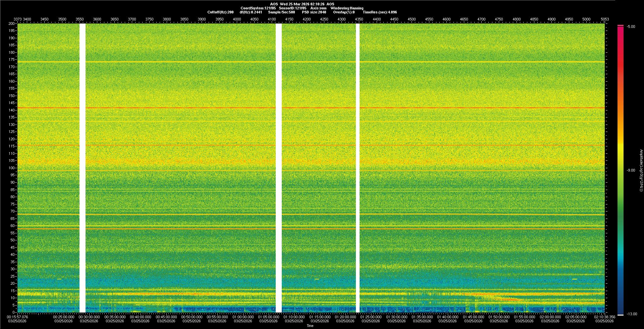
Task: Click the 4000 tick on the top axis
Action: (x=237, y=19)
